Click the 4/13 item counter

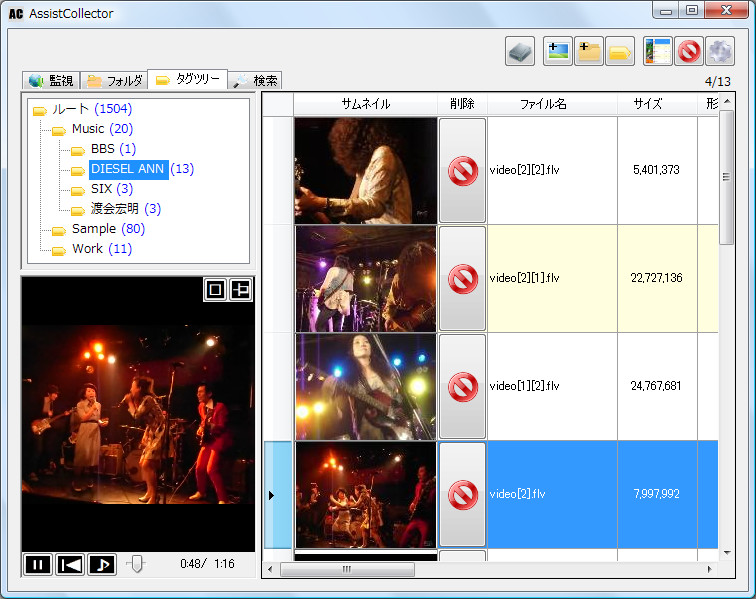coord(717,82)
